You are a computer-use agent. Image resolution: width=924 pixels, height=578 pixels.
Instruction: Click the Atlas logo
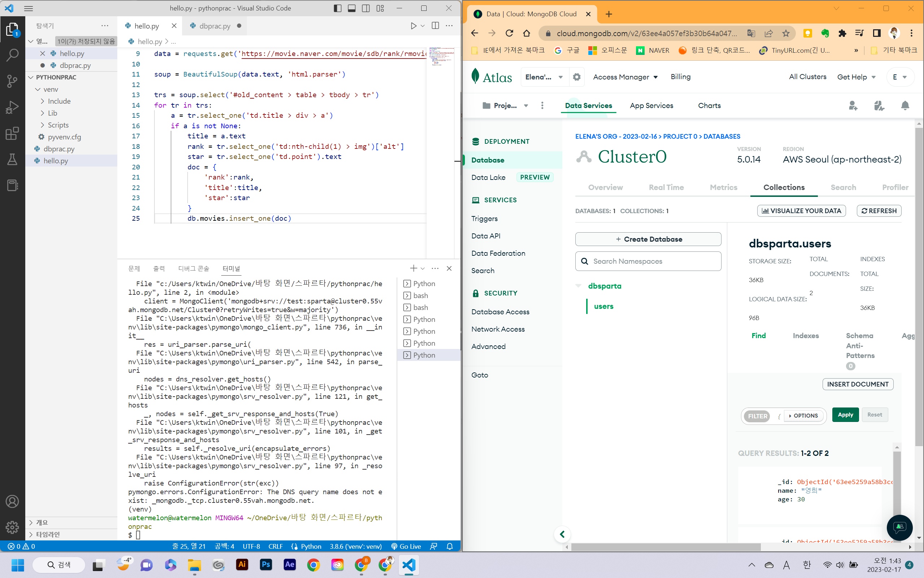click(491, 77)
